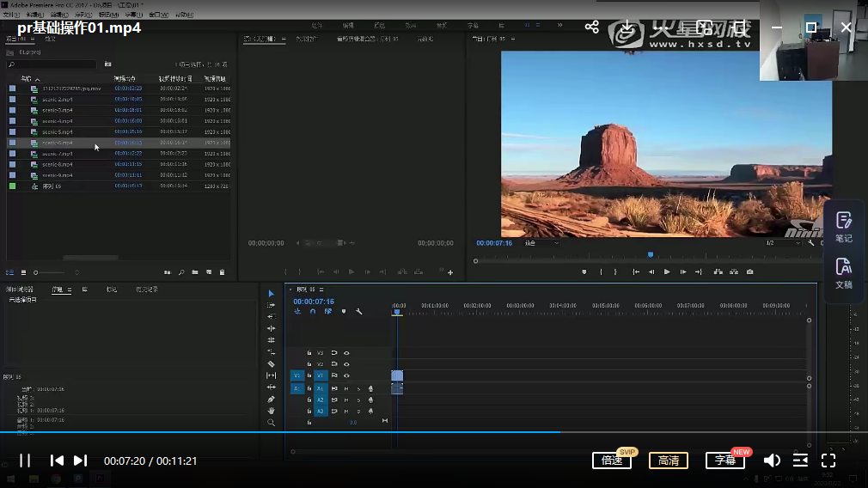Expand workspace overflow chevron
Viewport: 868px width, 488px height.
[x=559, y=25]
